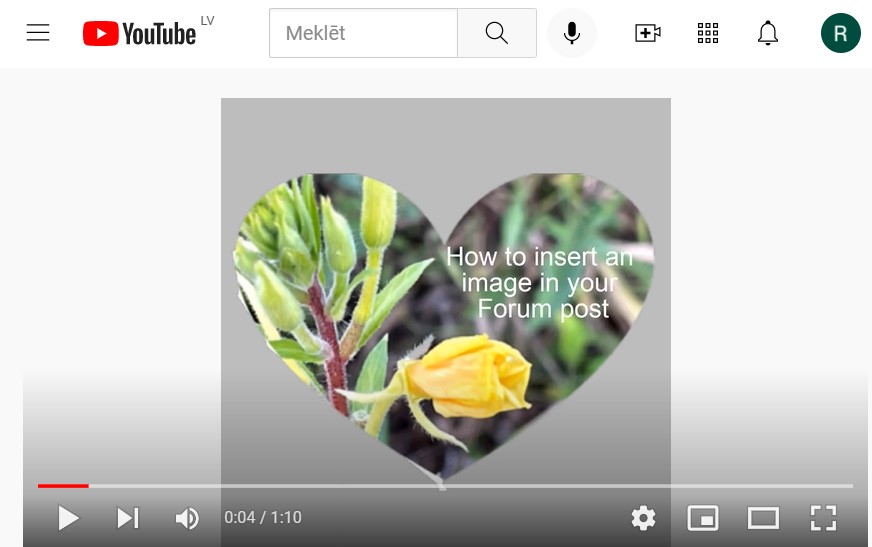Open the create video camera icon
Image resolution: width=872 pixels, height=547 pixels.
click(648, 33)
